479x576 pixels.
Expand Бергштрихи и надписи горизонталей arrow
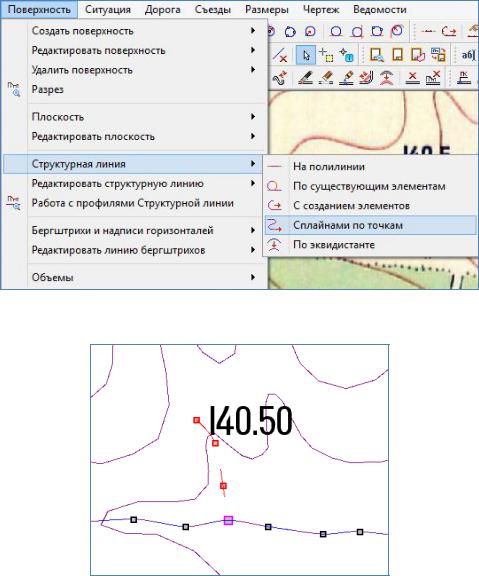253,230
